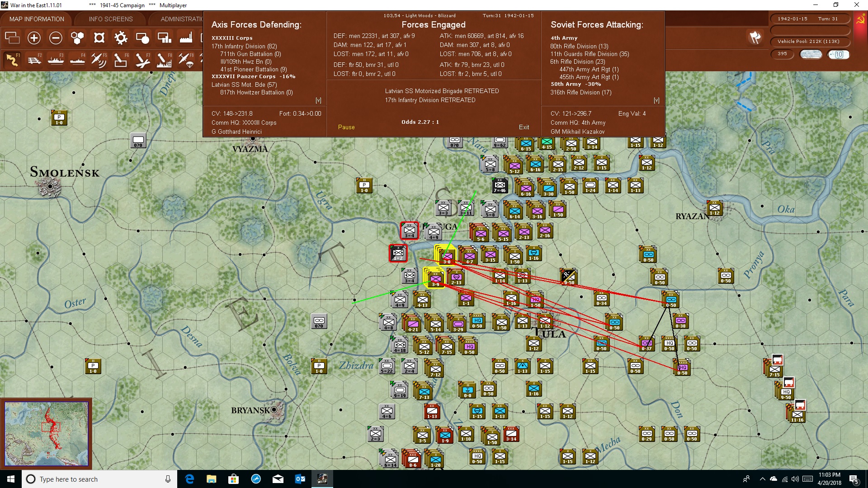The height and width of the screenshot is (488, 868).
Task: Open the Windows Start menu
Action: pyautogui.click(x=11, y=479)
